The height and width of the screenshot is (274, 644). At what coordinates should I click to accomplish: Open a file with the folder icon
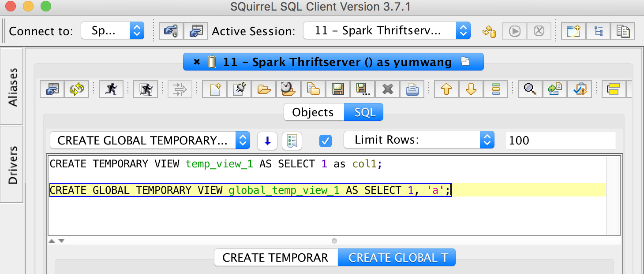click(x=264, y=89)
